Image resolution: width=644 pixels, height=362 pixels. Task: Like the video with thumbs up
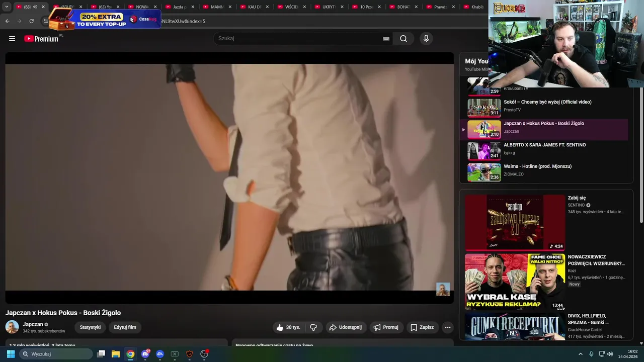pos(288,327)
